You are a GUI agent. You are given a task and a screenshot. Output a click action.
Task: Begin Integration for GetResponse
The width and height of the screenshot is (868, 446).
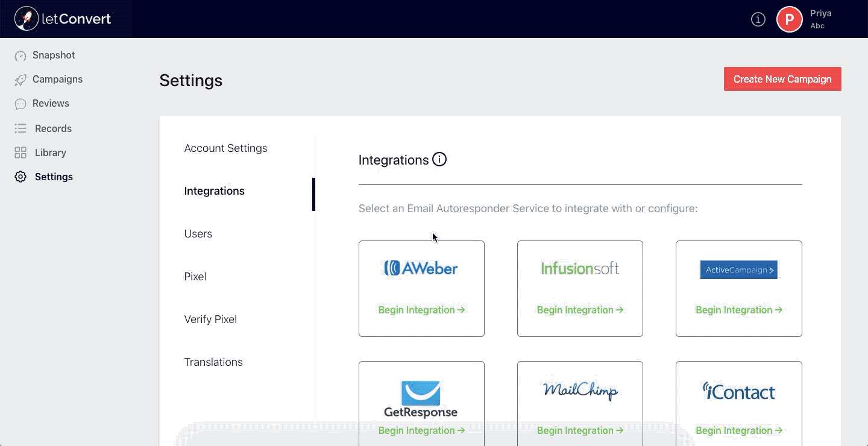pyautogui.click(x=421, y=430)
